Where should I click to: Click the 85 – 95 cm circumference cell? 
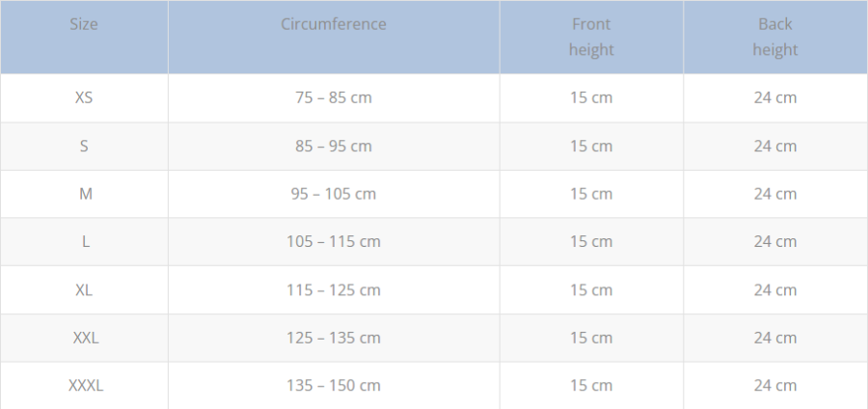pyautogui.click(x=334, y=146)
